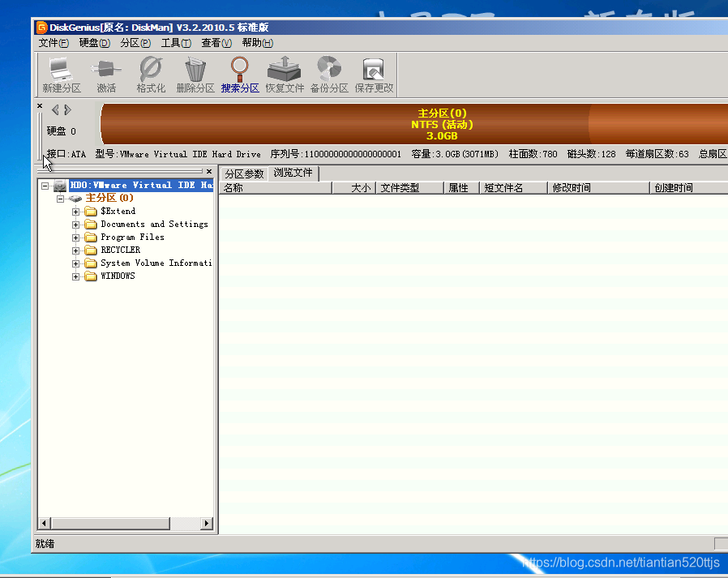Screen dimensions: 728x578
Task: Select the WINDOWS tree label
Action: click(x=118, y=276)
